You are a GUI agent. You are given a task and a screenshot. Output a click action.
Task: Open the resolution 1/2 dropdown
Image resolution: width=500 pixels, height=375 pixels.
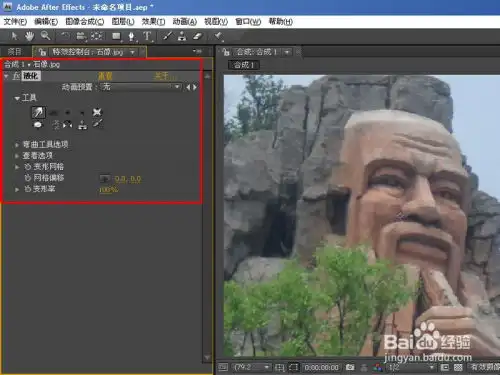point(411,367)
